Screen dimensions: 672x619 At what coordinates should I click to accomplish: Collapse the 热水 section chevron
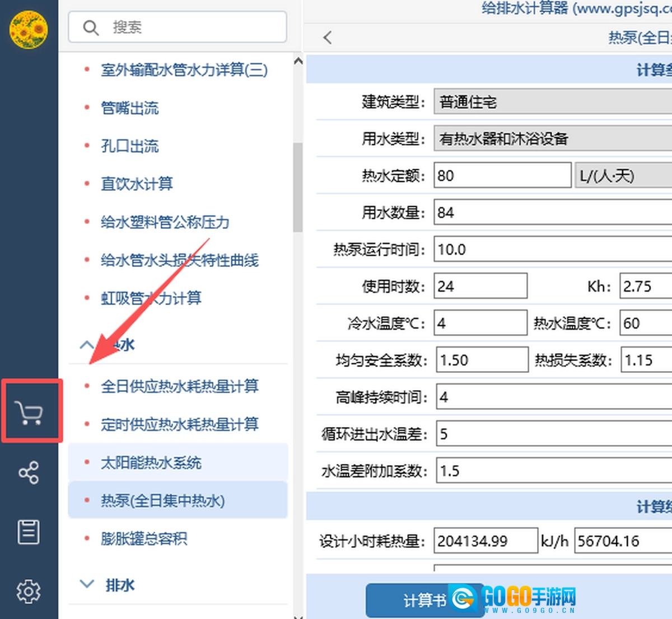click(x=87, y=345)
